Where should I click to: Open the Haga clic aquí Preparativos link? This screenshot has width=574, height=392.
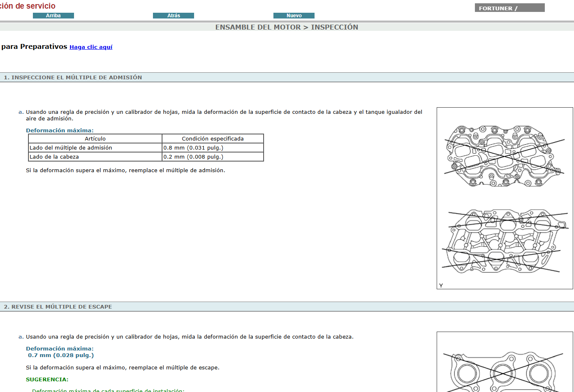point(91,47)
